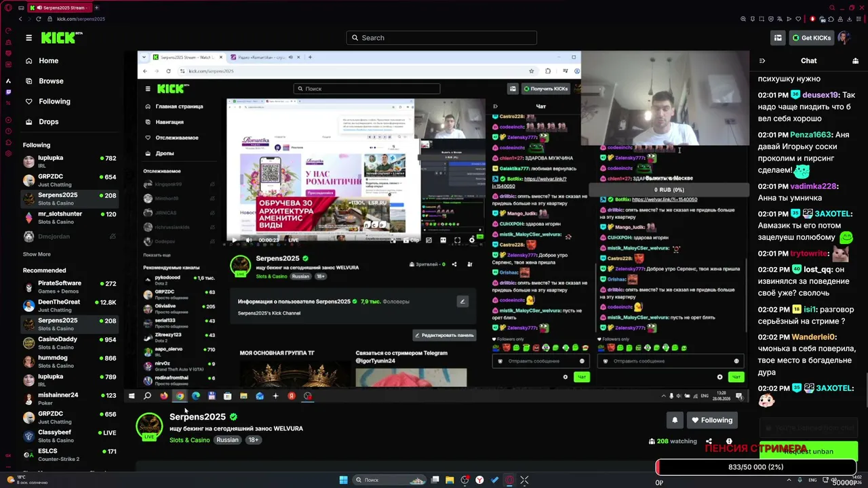Image resolution: width=868 pixels, height=488 pixels.
Task: Click vadimka228 username in chat
Action: [x=814, y=186]
